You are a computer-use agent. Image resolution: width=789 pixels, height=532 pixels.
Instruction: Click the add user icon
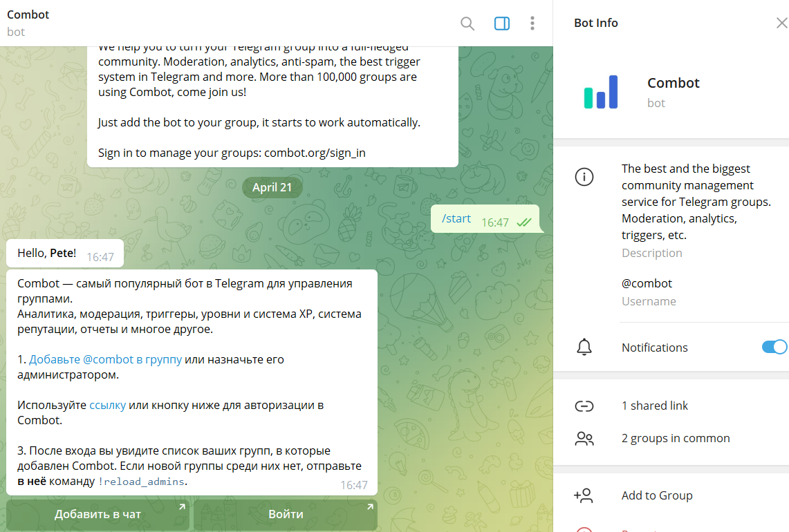(x=584, y=496)
